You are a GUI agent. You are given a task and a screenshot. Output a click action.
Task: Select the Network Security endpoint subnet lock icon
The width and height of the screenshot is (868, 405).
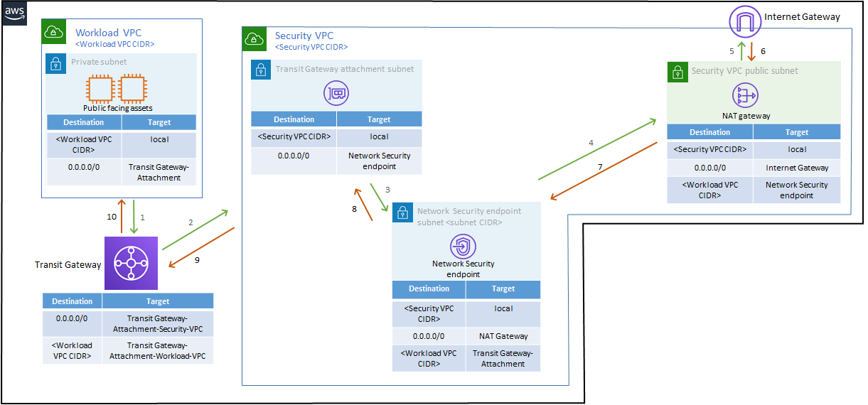pyautogui.click(x=402, y=212)
